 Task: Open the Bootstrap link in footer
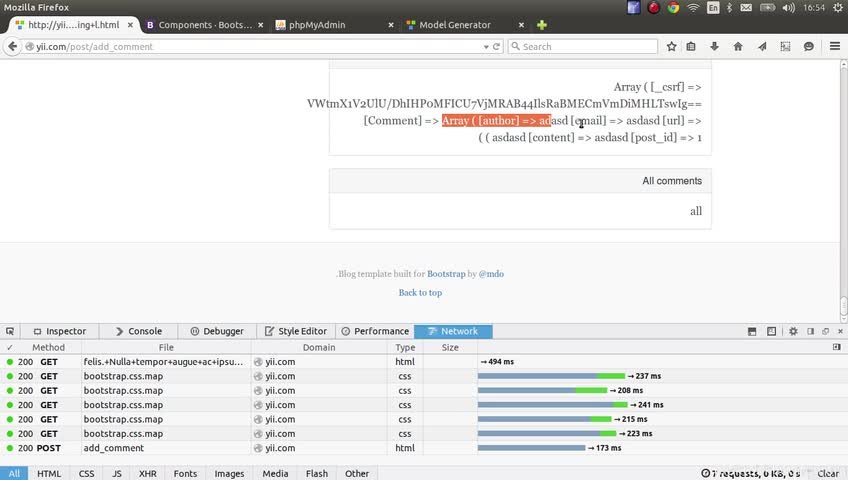[x=446, y=274]
